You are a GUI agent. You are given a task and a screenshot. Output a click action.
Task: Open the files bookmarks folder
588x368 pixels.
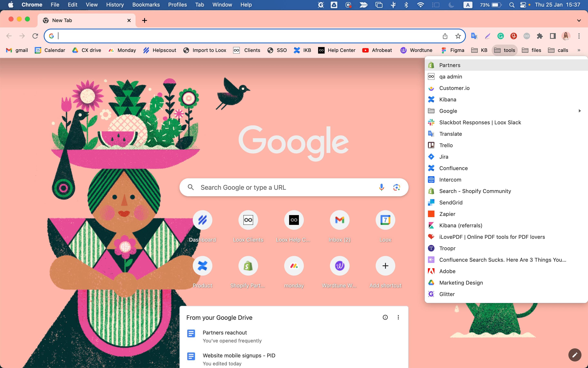(x=532, y=50)
